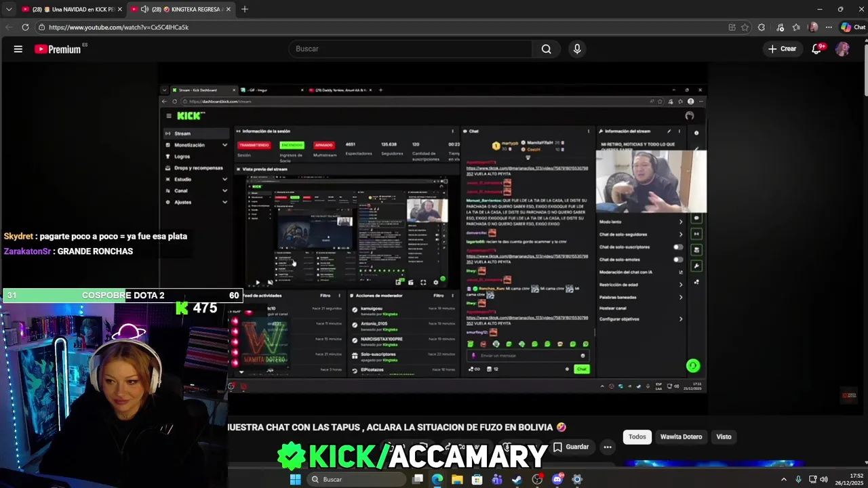The width and height of the screenshot is (868, 488).
Task: Click the browser address bar URL
Action: 119,27
